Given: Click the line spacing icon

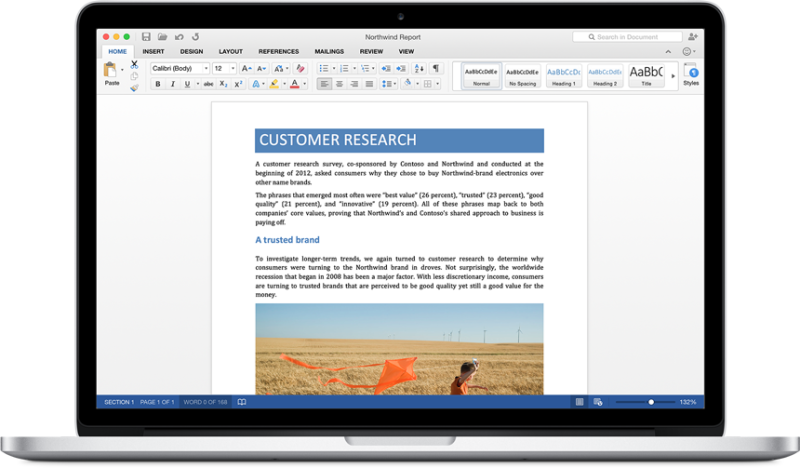Looking at the screenshot, I should [x=386, y=84].
